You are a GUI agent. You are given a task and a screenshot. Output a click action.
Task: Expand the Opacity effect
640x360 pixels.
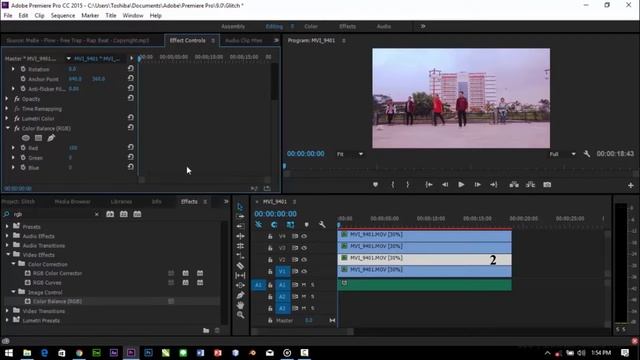point(7,99)
